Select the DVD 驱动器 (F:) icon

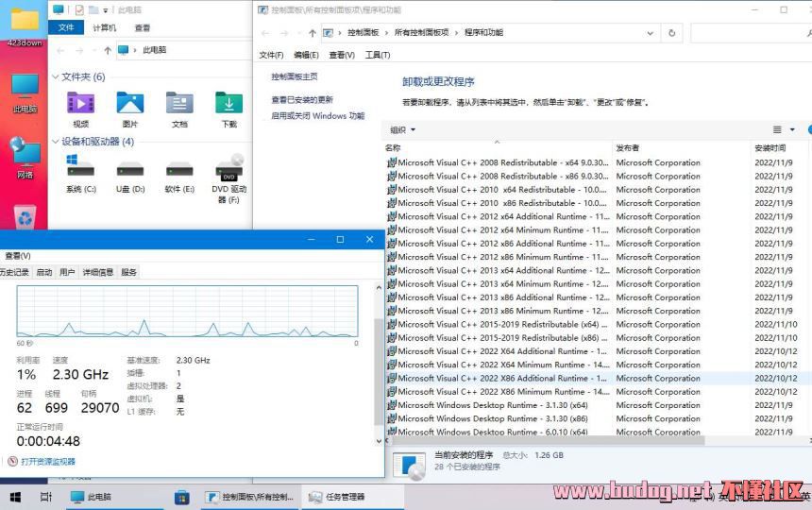click(228, 167)
